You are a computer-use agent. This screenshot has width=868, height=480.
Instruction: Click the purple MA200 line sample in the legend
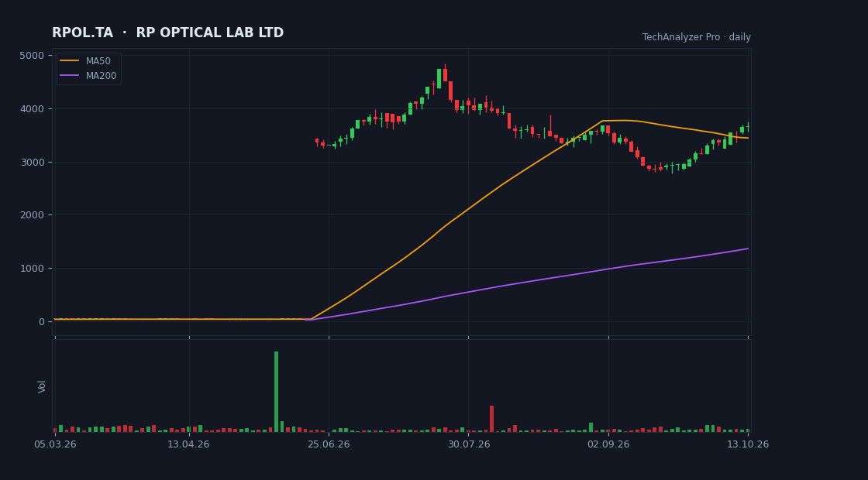point(69,76)
